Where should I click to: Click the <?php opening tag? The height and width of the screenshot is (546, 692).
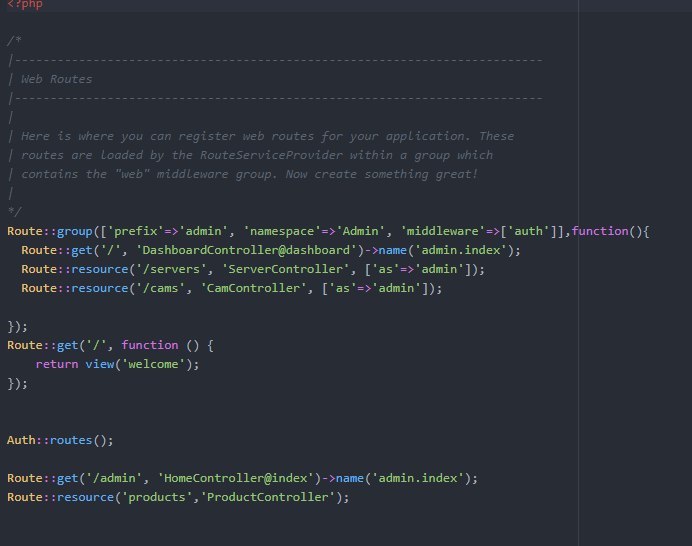point(25,4)
